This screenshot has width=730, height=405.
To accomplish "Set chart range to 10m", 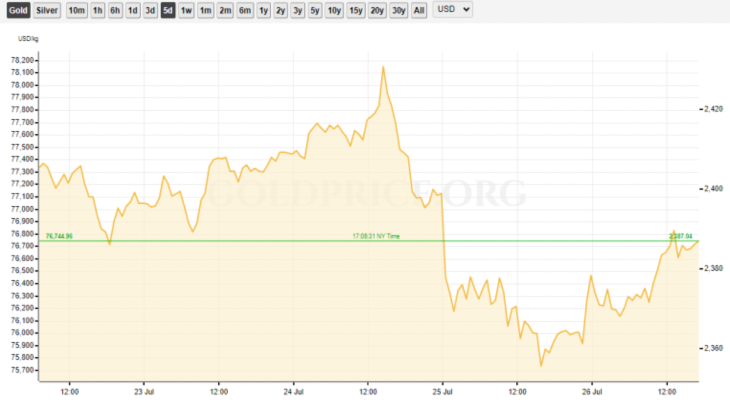I will point(76,10).
